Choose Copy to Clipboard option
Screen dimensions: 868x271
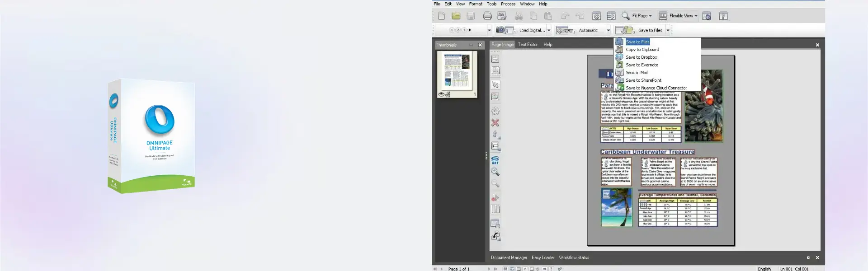(x=657, y=49)
